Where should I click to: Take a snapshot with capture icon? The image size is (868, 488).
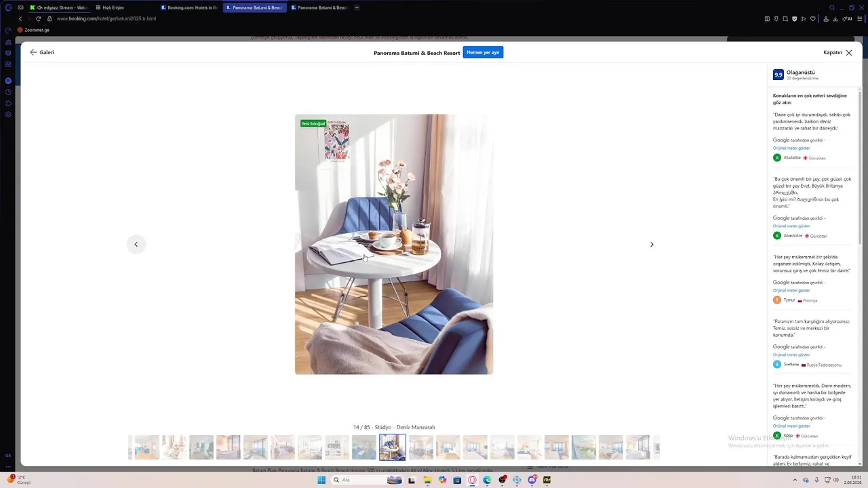tap(785, 18)
